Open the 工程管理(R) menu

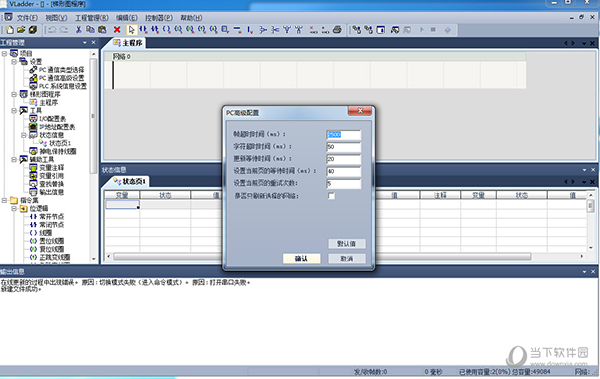pos(92,18)
